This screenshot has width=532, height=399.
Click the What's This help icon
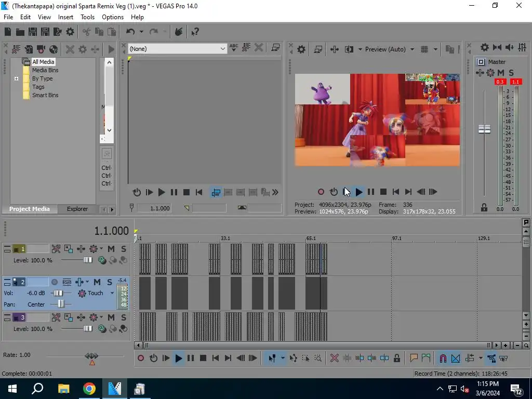click(x=195, y=32)
